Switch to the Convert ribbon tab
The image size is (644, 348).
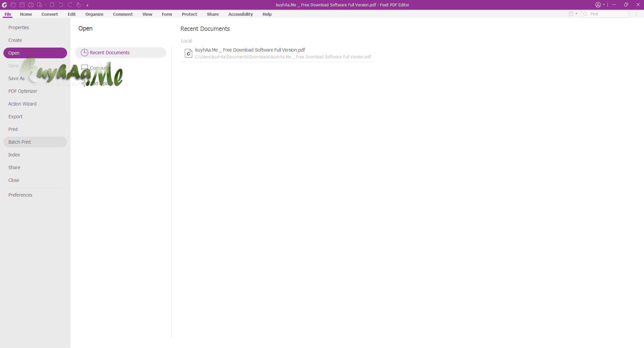coord(50,14)
